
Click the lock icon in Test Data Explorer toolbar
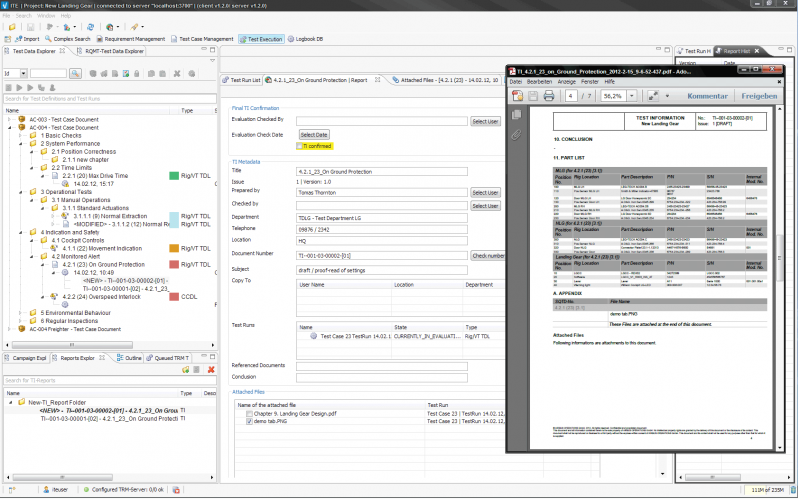[137, 73]
